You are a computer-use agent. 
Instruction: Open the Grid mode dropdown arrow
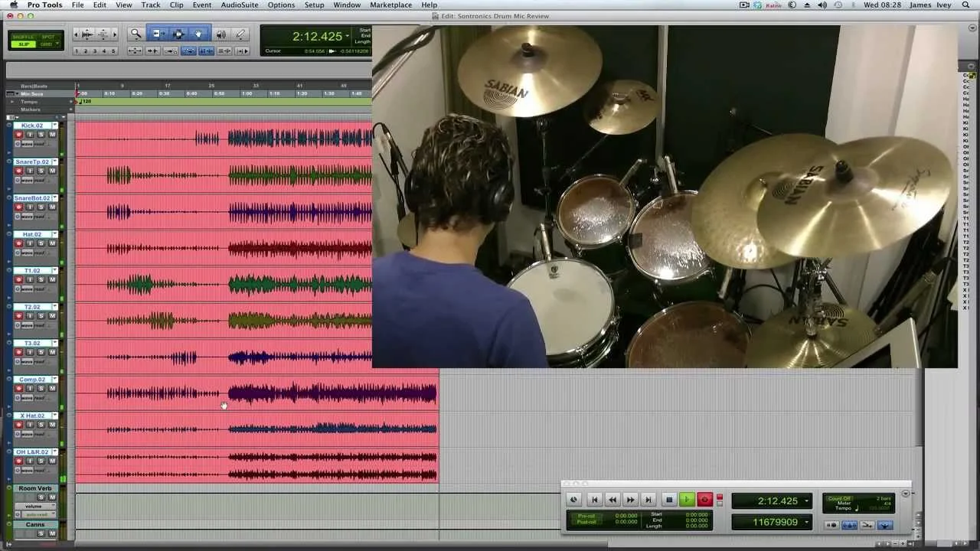[x=57, y=44]
